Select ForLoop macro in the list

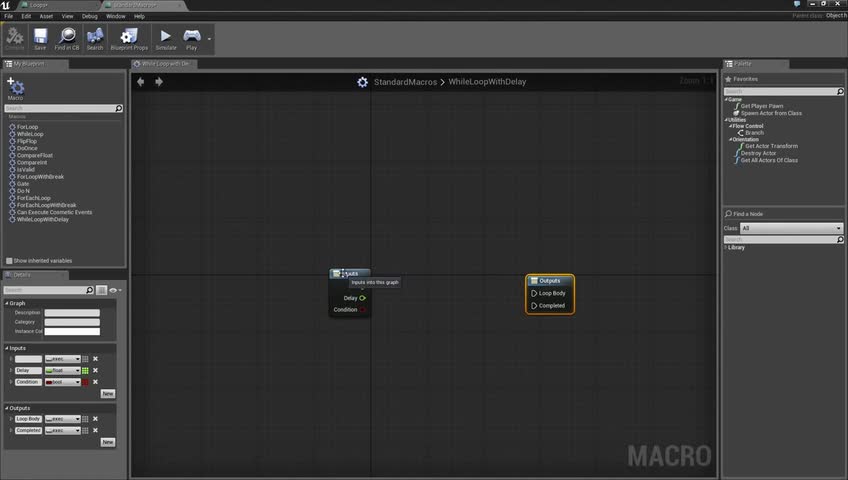[27, 127]
